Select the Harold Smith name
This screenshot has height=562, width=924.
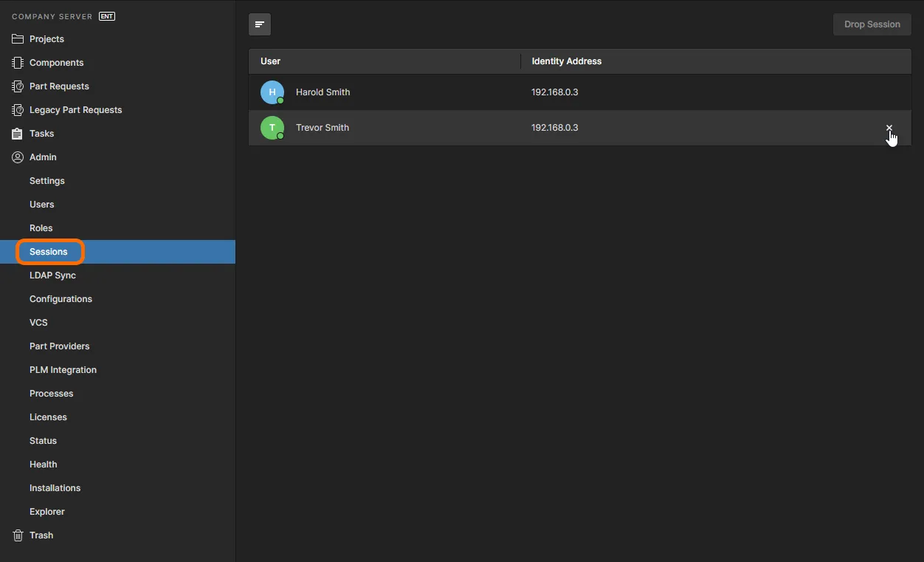coord(323,92)
